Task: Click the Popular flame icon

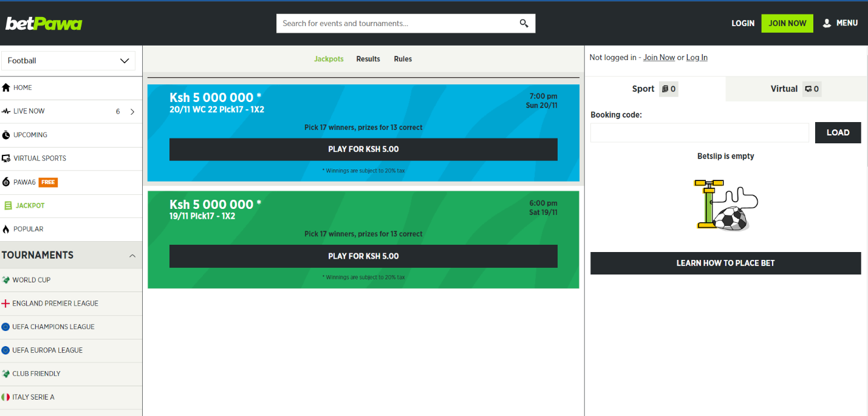Action: click(x=6, y=229)
